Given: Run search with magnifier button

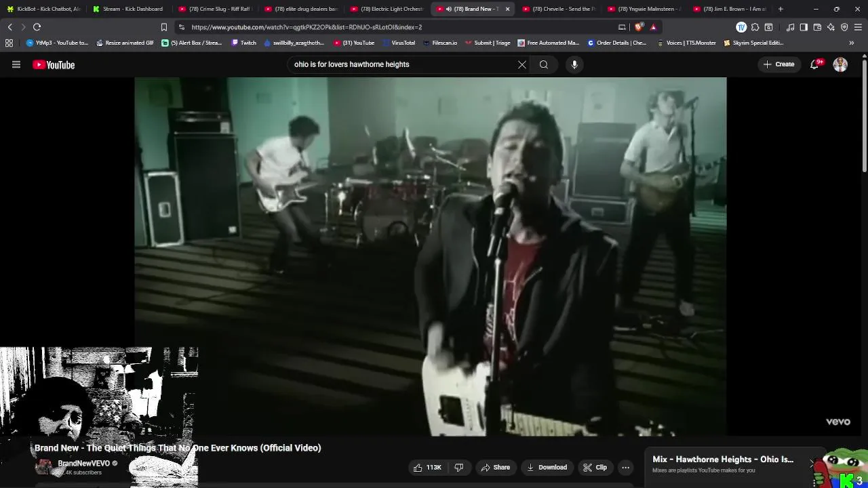Looking at the screenshot, I should [x=544, y=64].
